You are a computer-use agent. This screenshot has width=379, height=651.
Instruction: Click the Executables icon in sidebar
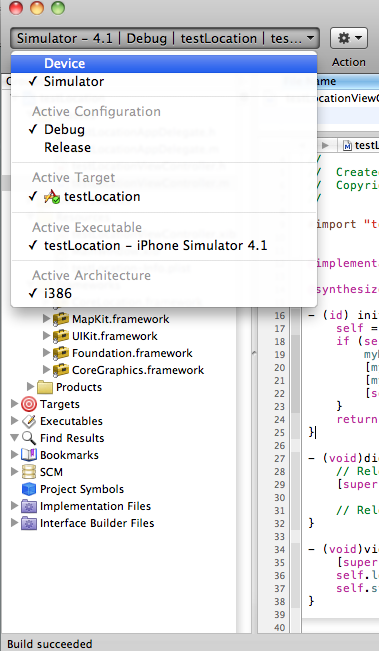[x=29, y=421]
